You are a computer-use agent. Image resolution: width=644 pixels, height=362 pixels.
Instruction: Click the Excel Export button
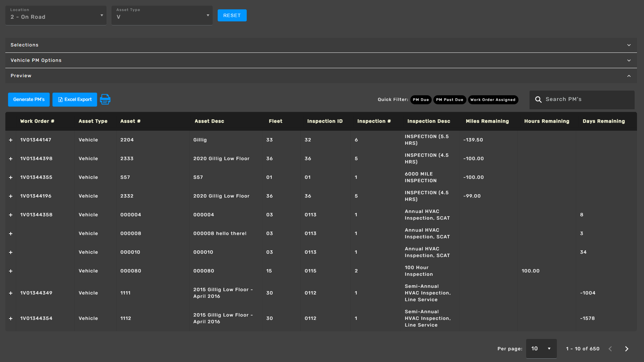75,100
